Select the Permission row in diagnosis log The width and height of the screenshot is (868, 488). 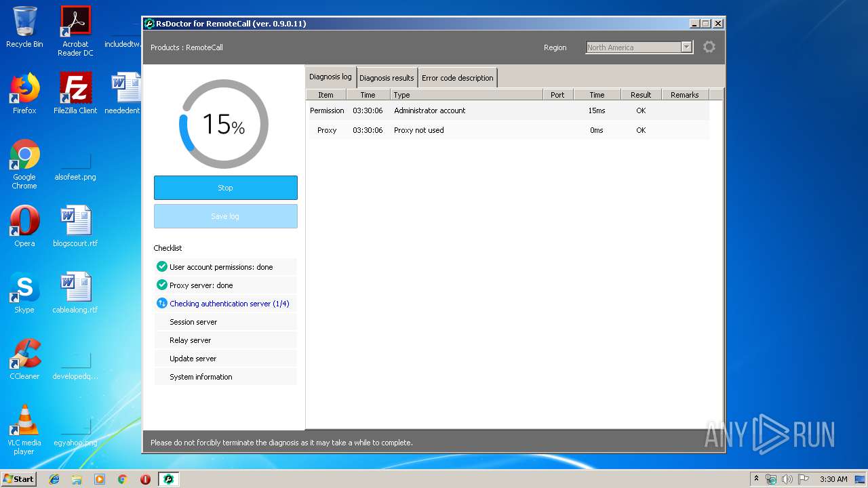(509, 110)
